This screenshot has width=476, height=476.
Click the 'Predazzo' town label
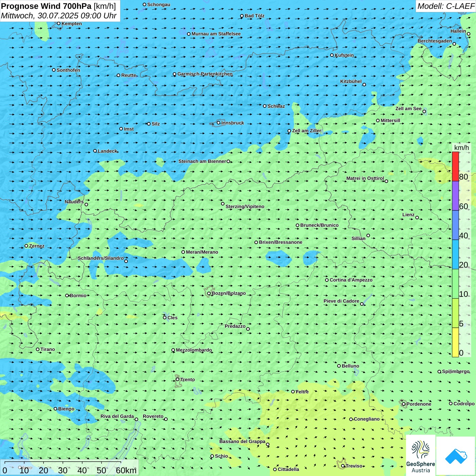click(235, 326)
